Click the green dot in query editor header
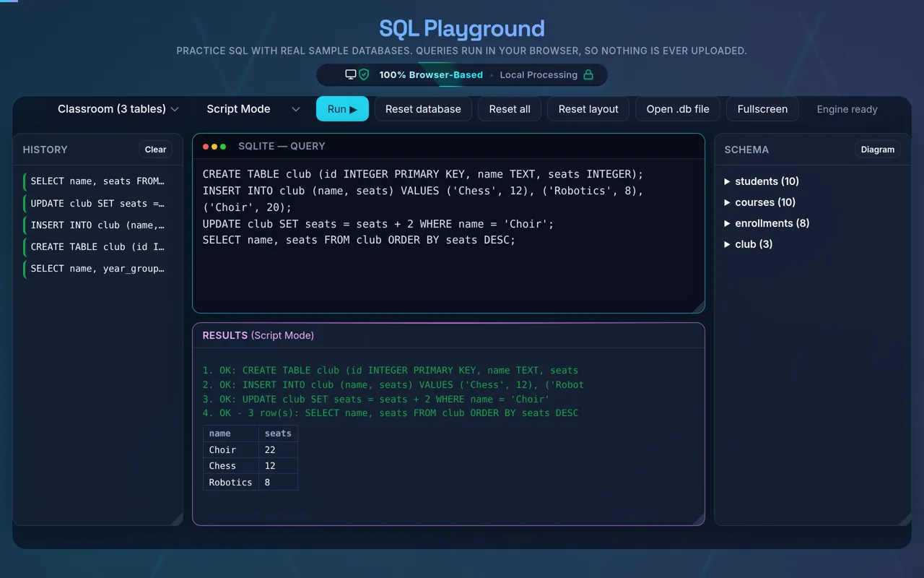 [x=223, y=147]
